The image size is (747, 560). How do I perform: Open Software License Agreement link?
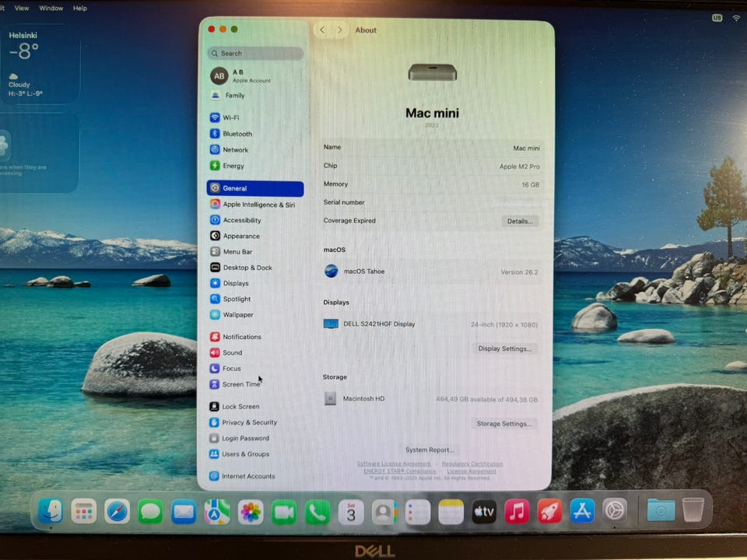[x=394, y=464]
